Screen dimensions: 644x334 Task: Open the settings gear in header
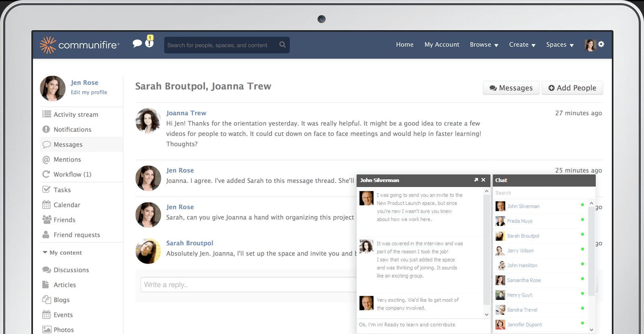(x=601, y=44)
